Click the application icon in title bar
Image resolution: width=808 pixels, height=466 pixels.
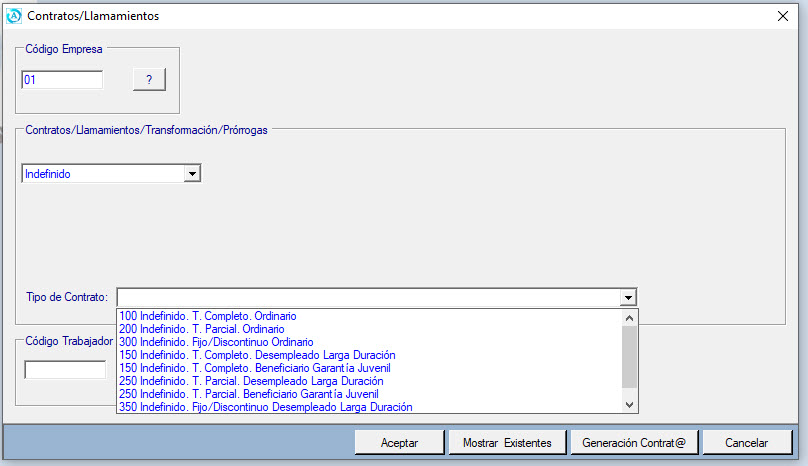coord(14,16)
